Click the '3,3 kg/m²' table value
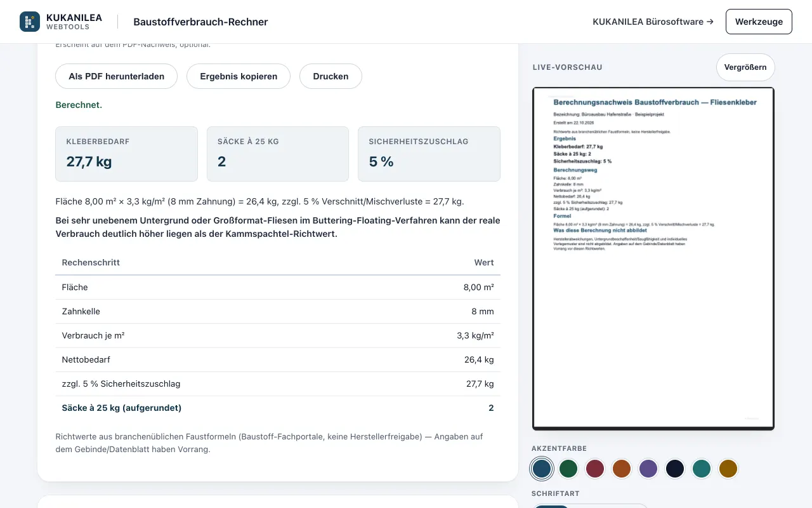The image size is (812, 508). click(x=476, y=335)
